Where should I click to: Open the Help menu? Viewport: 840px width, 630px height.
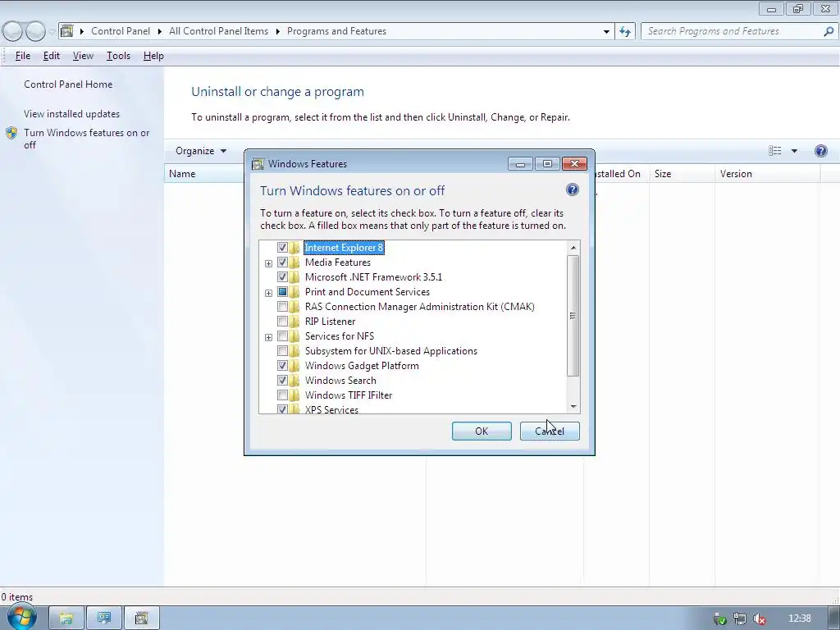point(153,56)
